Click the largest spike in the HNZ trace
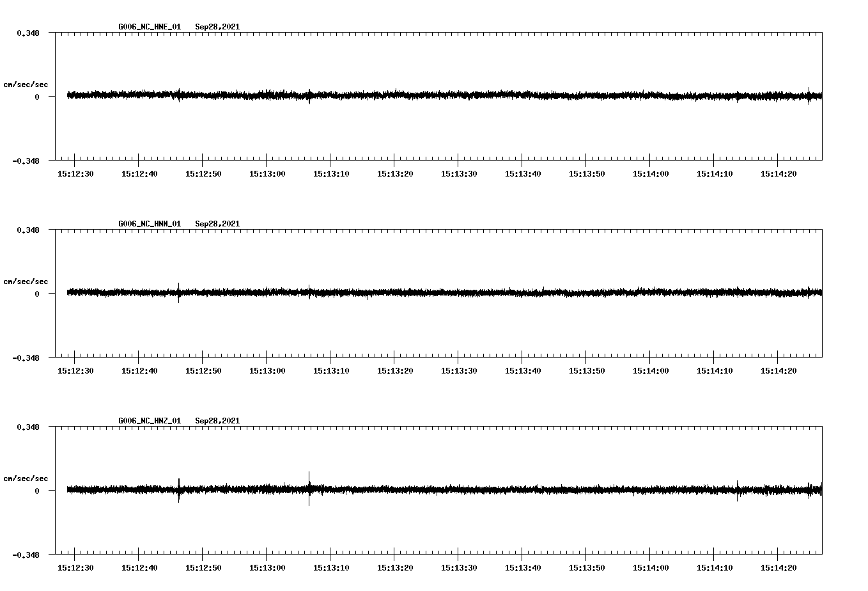 click(x=309, y=489)
